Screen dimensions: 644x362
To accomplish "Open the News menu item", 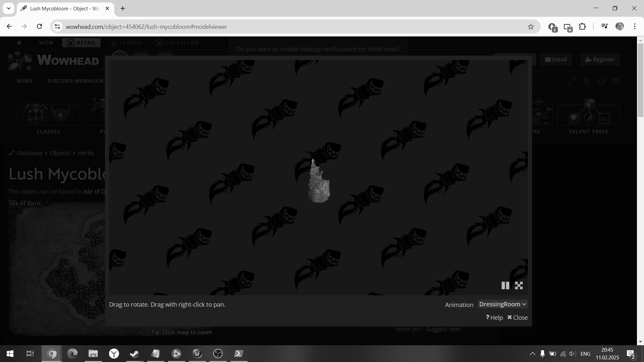I will [x=25, y=81].
